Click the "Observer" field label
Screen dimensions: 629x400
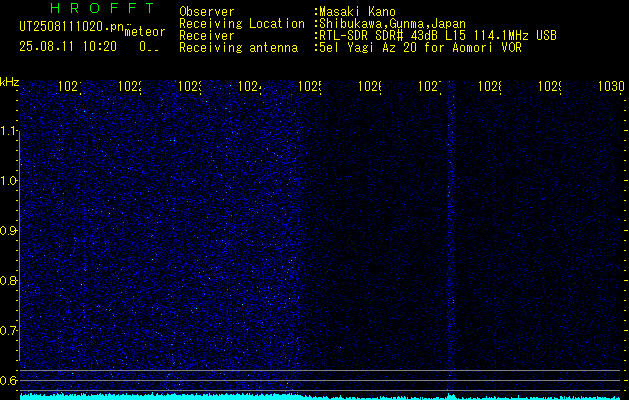click(207, 12)
